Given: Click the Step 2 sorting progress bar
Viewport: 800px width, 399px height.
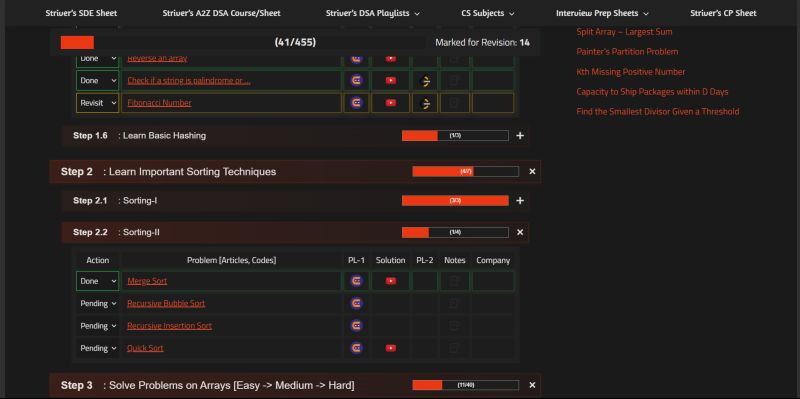Looking at the screenshot, I should (x=465, y=171).
